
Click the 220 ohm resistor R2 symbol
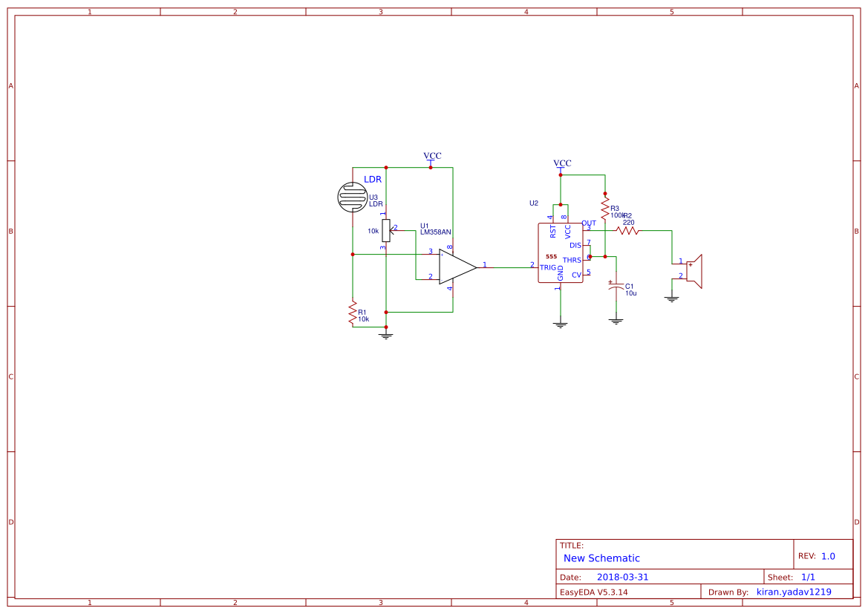(x=627, y=231)
